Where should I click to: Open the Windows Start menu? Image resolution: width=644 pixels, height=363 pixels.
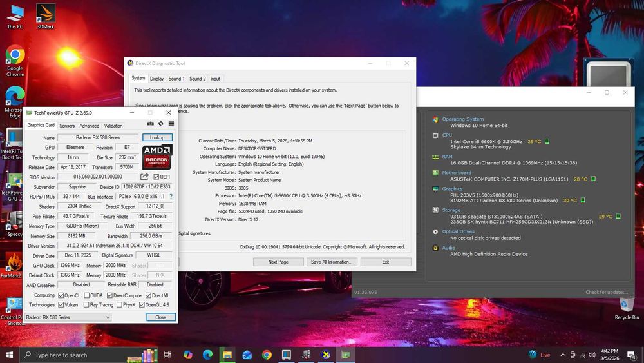10,355
